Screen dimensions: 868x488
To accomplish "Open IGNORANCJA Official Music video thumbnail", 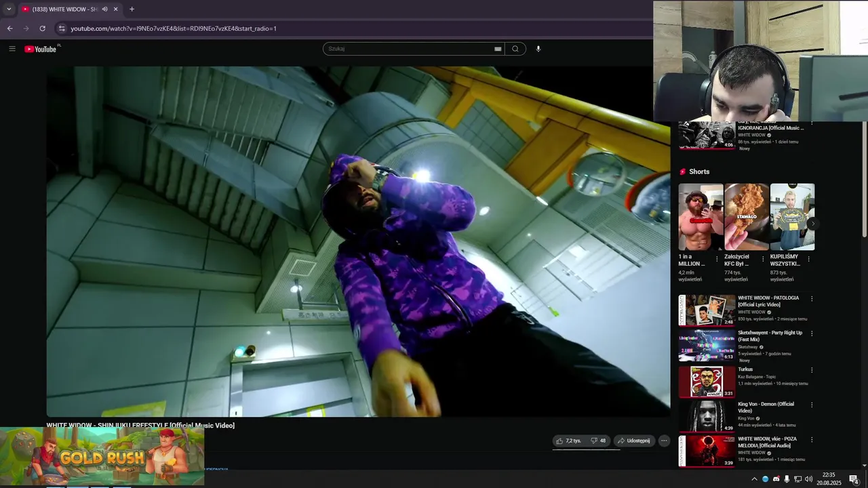I will pyautogui.click(x=707, y=136).
